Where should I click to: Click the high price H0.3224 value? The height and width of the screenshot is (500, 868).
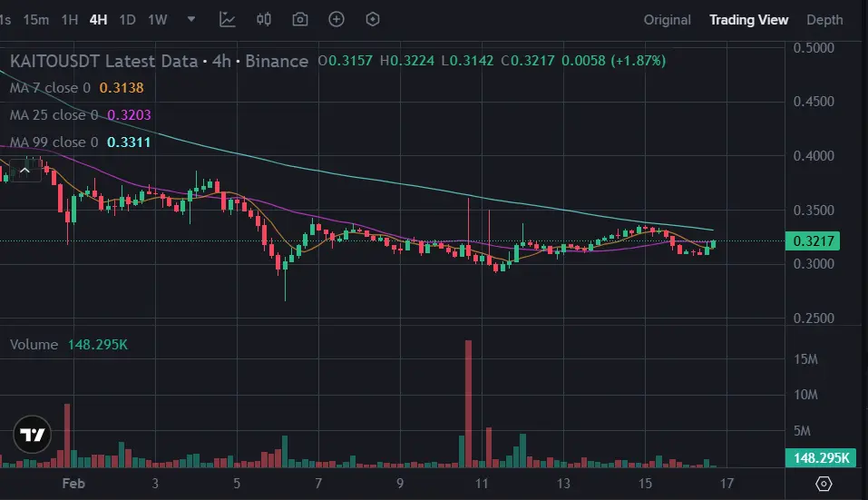pyautogui.click(x=407, y=61)
